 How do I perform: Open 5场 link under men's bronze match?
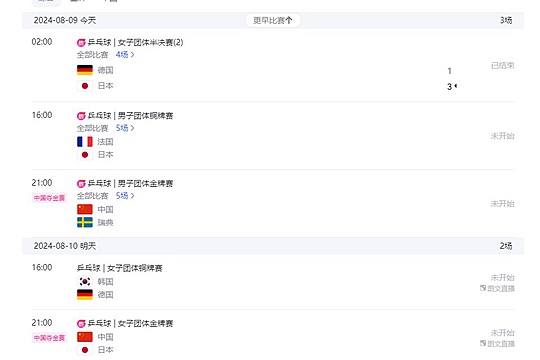[125, 128]
